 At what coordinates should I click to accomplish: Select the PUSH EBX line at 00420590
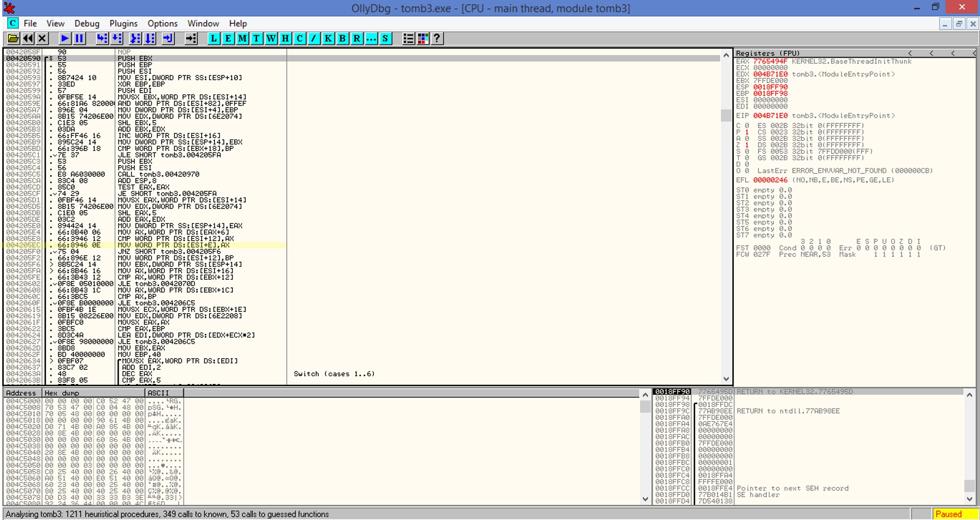[362, 58]
